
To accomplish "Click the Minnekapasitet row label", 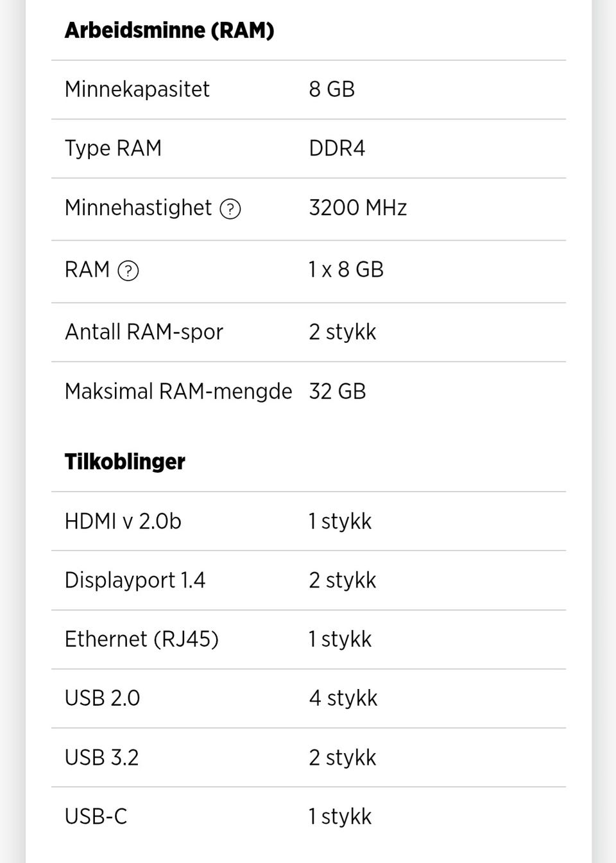I will point(137,89).
